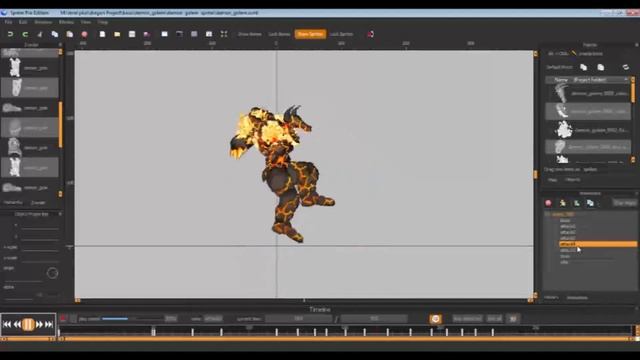Image resolution: width=640 pixels, height=360 pixels.
Task: Click the Copy icon in toolbar
Action: coord(55,34)
